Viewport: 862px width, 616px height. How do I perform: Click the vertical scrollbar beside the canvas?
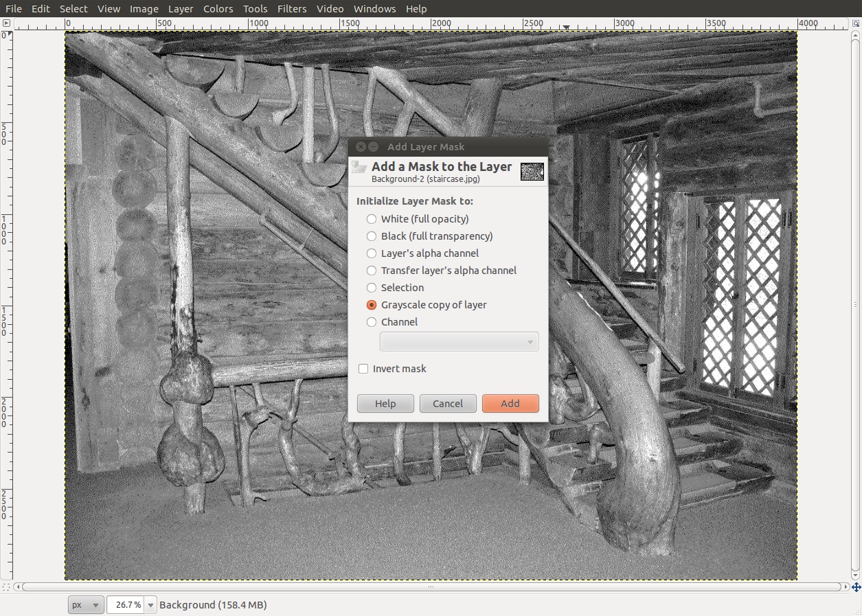(x=856, y=305)
